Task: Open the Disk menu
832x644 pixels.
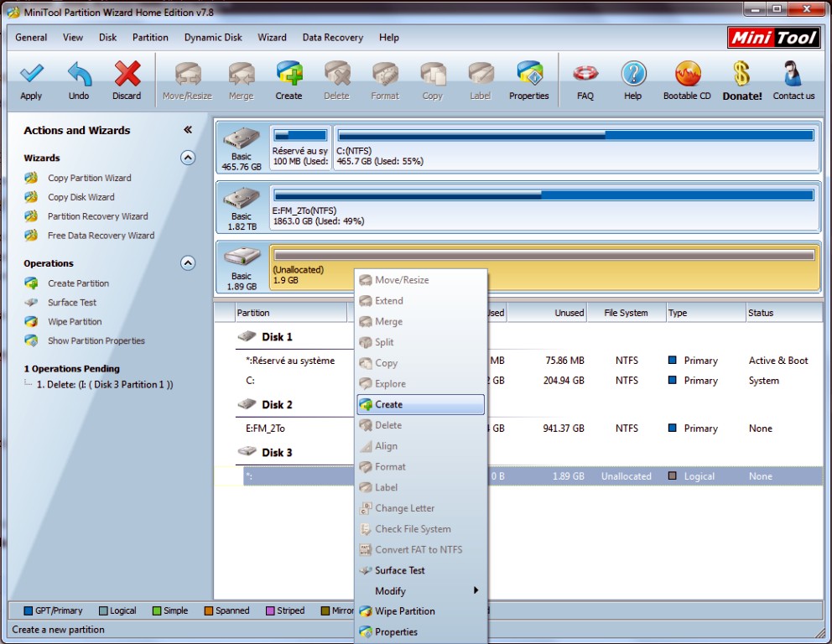Action: (107, 37)
